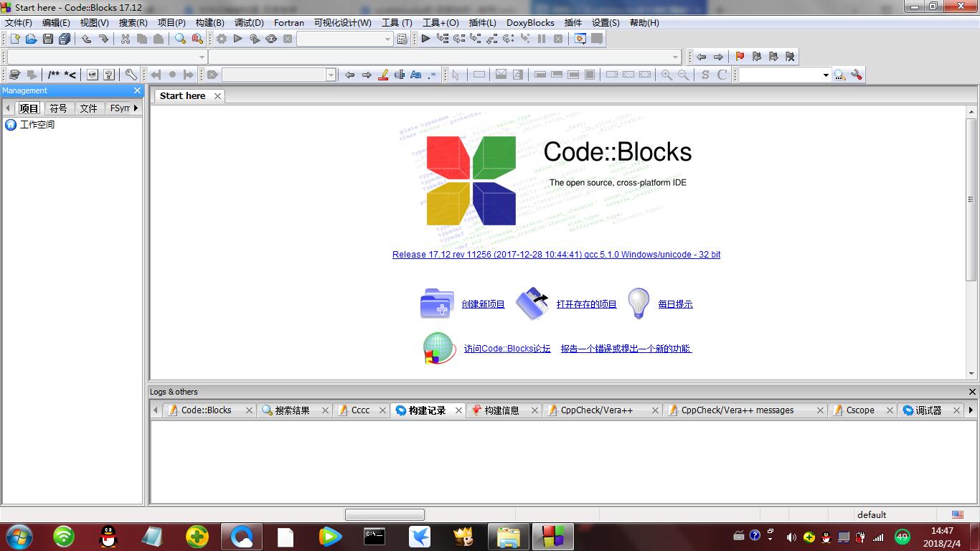Image resolution: width=980 pixels, height=551 pixels.
Task: Close the Logs & others panel
Action: pyautogui.click(x=972, y=392)
